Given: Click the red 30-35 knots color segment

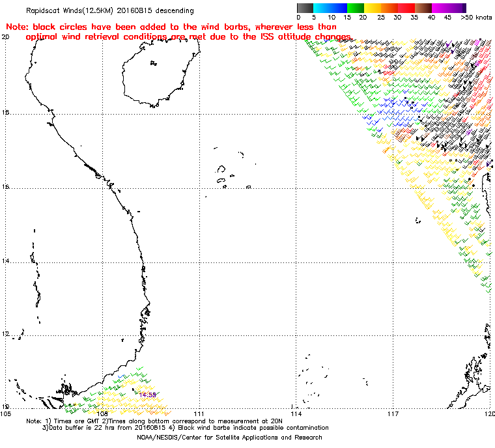Looking at the screenshot, I should click(406, 8).
